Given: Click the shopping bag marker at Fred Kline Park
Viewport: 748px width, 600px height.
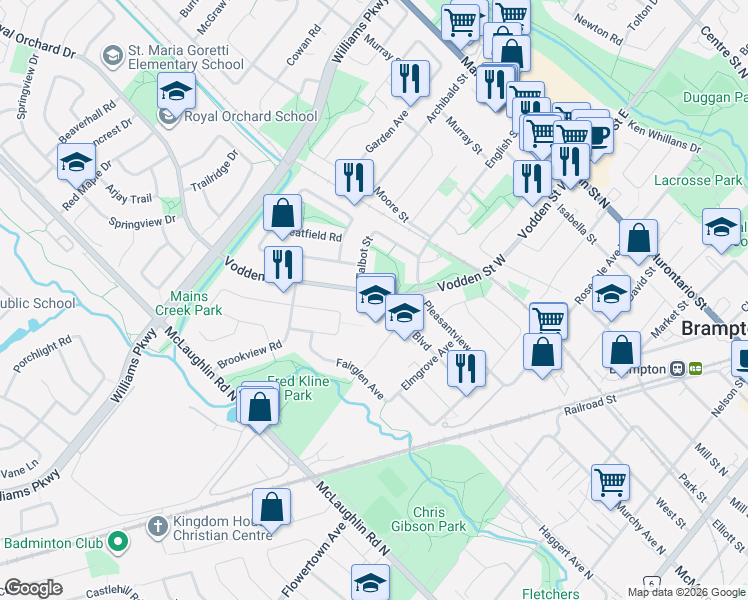Looking at the screenshot, I should 259,409.
